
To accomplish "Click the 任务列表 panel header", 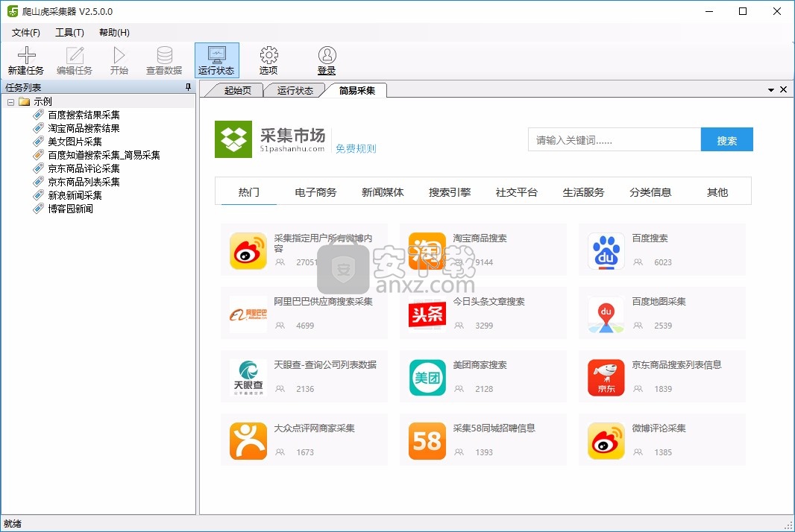I will coord(98,87).
